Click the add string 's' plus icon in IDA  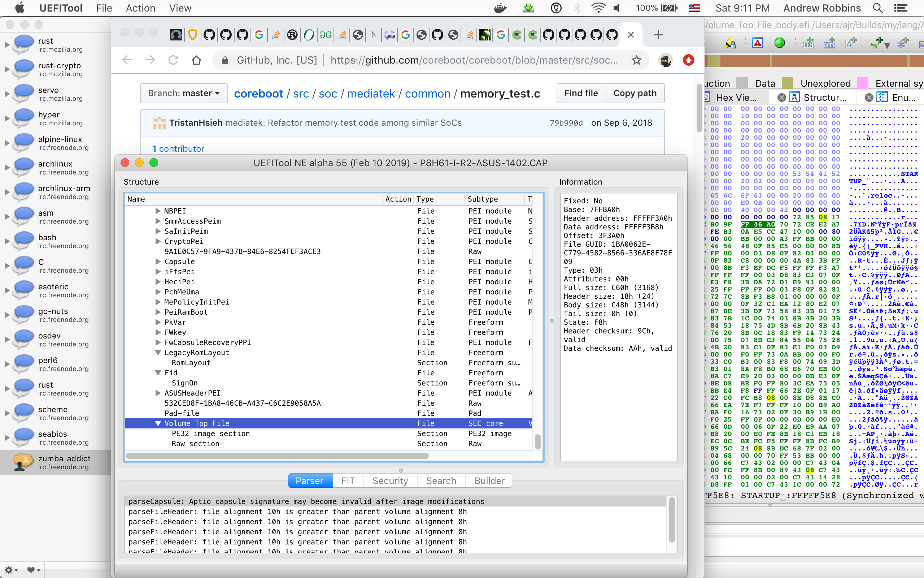[877, 43]
